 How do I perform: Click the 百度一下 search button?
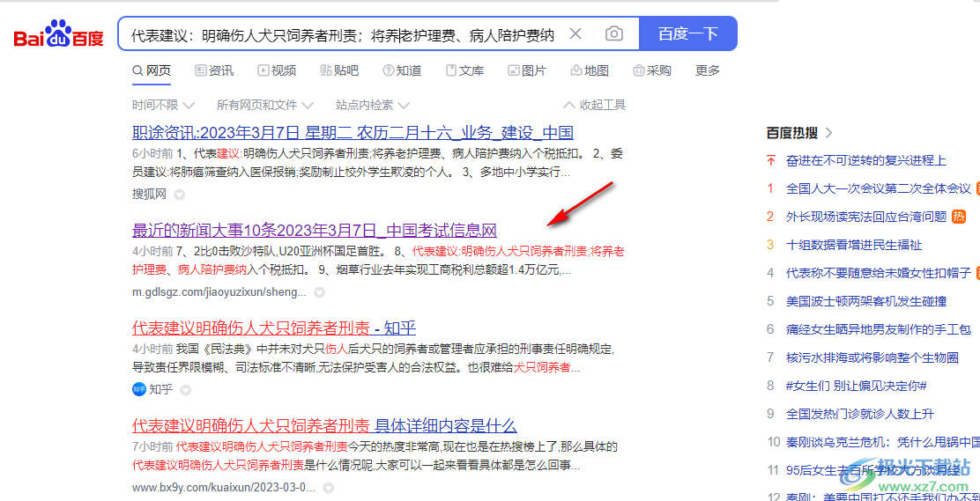pyautogui.click(x=688, y=33)
